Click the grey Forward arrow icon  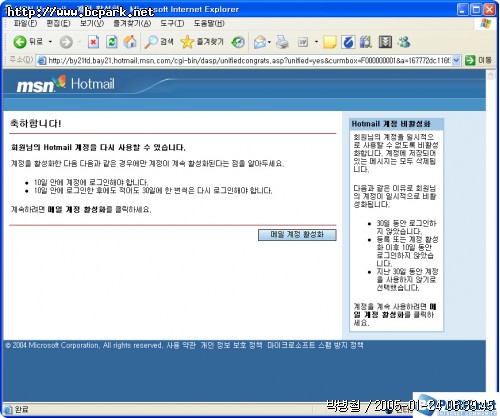point(66,42)
